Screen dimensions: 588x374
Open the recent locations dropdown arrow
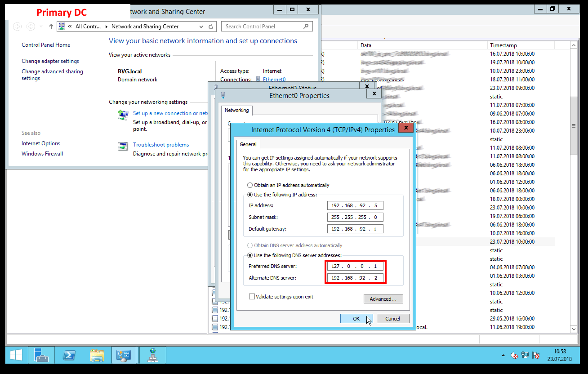point(41,27)
